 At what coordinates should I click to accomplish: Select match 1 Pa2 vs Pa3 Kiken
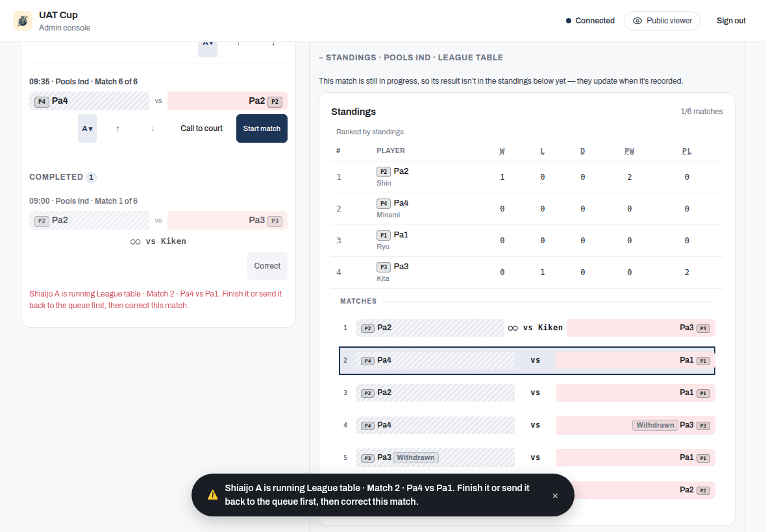pyautogui.click(x=527, y=328)
